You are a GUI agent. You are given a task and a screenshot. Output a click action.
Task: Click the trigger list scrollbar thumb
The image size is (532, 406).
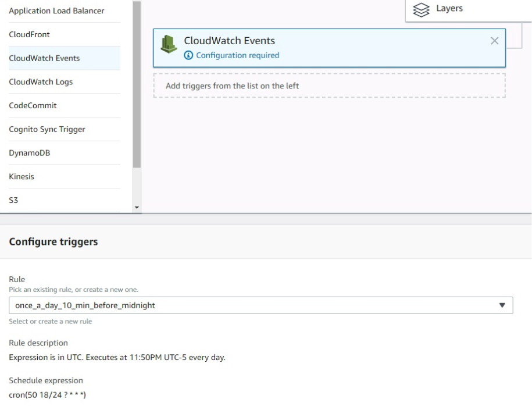137,85
